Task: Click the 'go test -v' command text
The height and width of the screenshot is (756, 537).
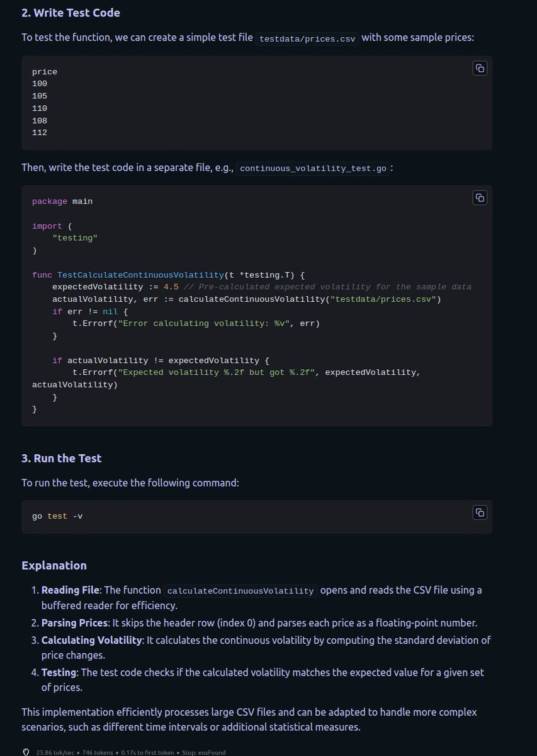Action: click(57, 517)
